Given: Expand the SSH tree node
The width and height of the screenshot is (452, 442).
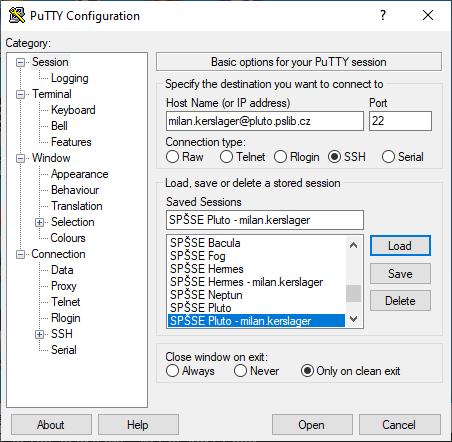Looking at the screenshot, I should point(40,334).
